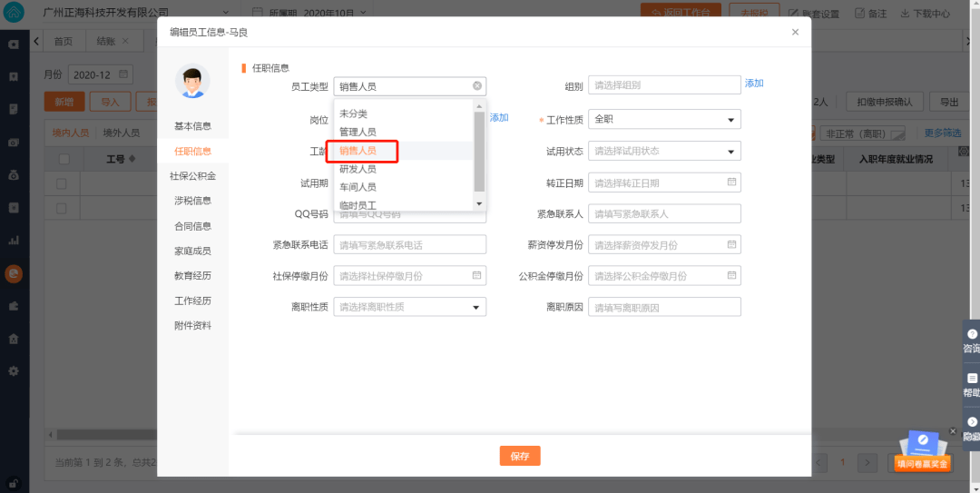Close the 结账 tab with its x
This screenshot has height=493, width=980.
tap(125, 41)
